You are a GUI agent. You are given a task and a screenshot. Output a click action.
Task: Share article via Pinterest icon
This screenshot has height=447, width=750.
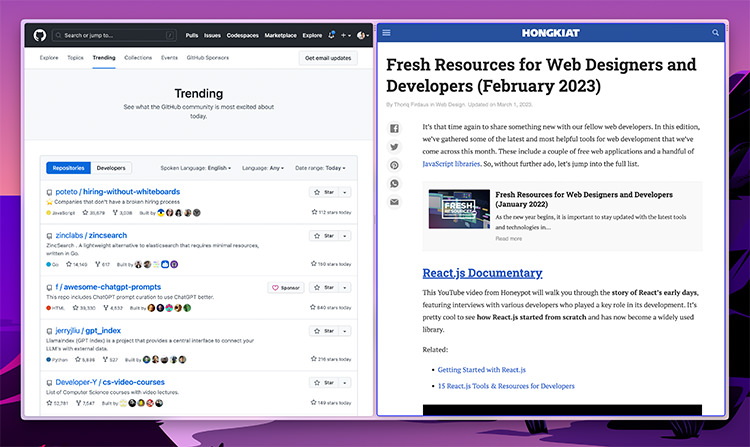click(394, 165)
